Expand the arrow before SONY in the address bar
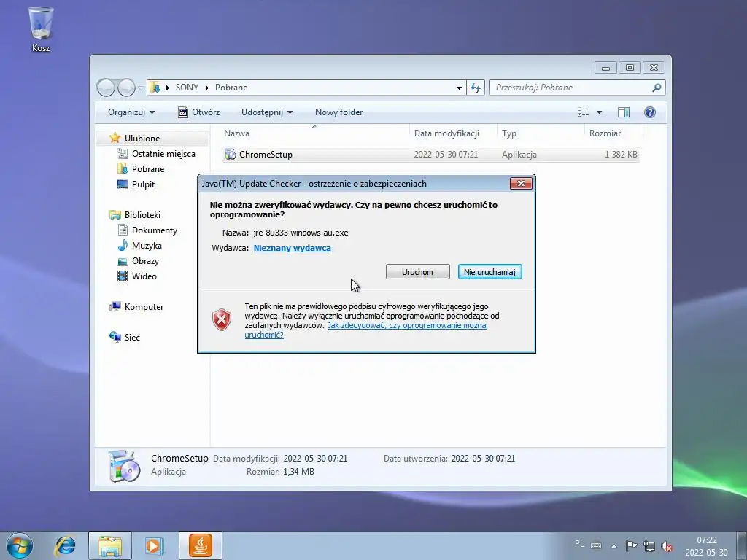 [167, 87]
